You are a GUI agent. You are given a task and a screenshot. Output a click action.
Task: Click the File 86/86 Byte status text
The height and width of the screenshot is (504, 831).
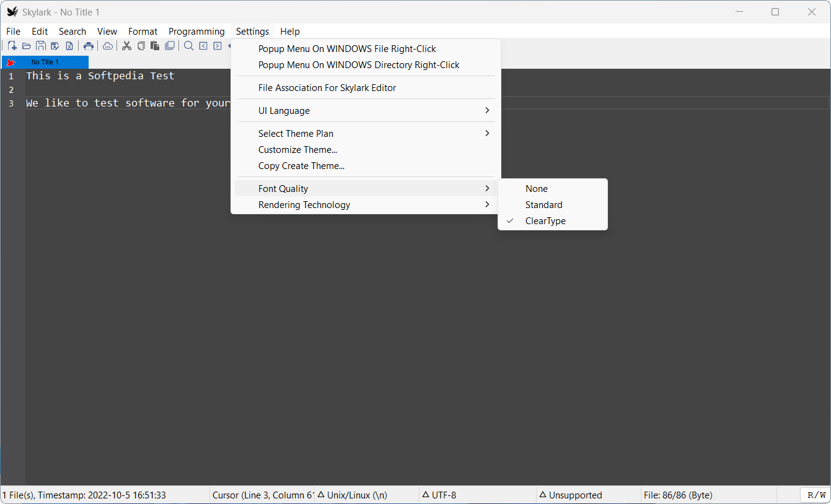pos(678,495)
